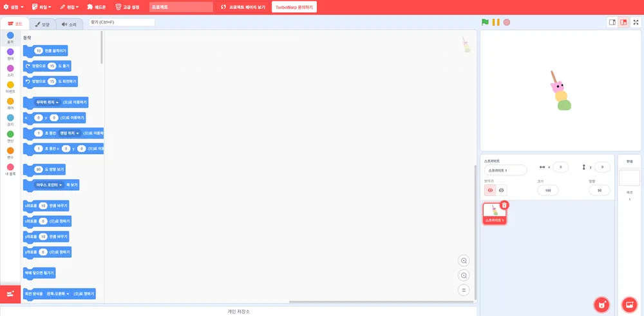Select the Variables (변수) block category
Viewport: 644px width, 316px height.
(x=10, y=153)
